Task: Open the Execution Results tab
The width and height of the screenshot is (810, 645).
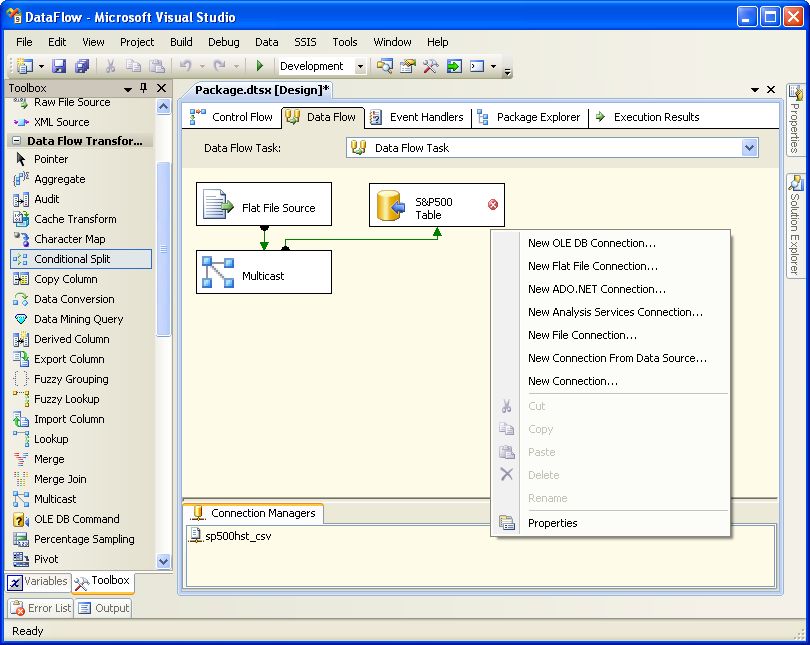Action: point(655,117)
